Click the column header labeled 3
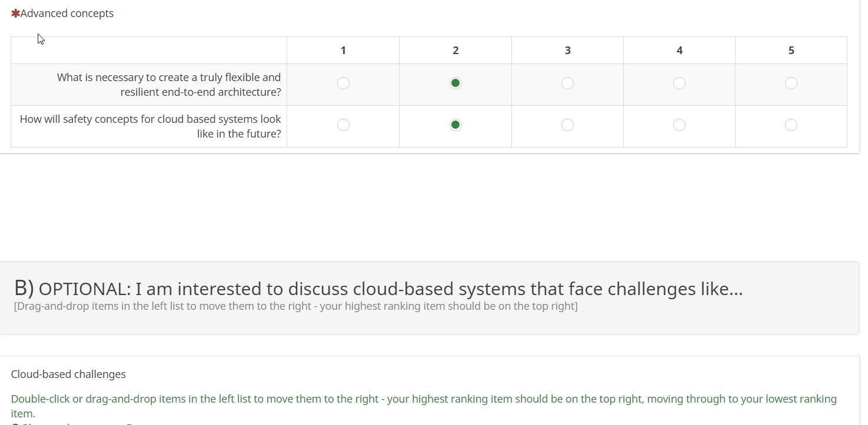The height and width of the screenshot is (425, 868). [x=567, y=51]
